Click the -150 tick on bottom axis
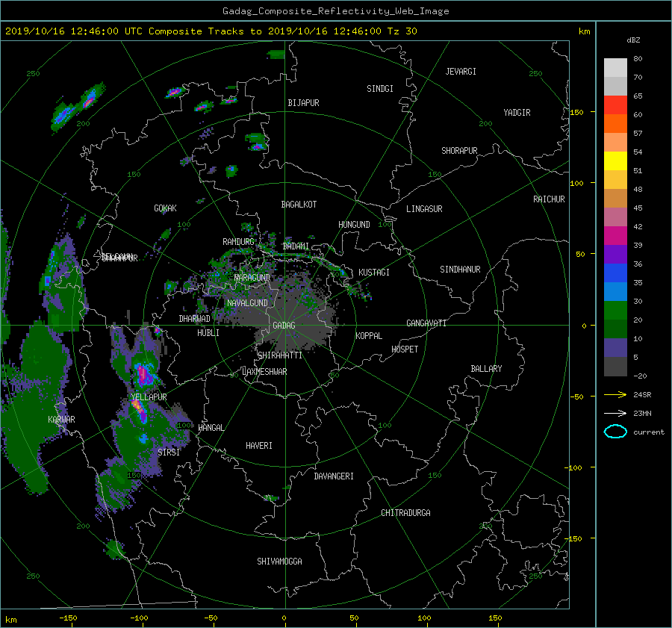The width and height of the screenshot is (672, 628). click(68, 618)
